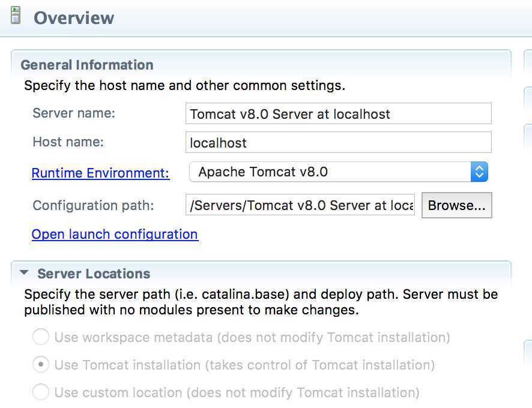Open launch configuration link

coord(115,235)
